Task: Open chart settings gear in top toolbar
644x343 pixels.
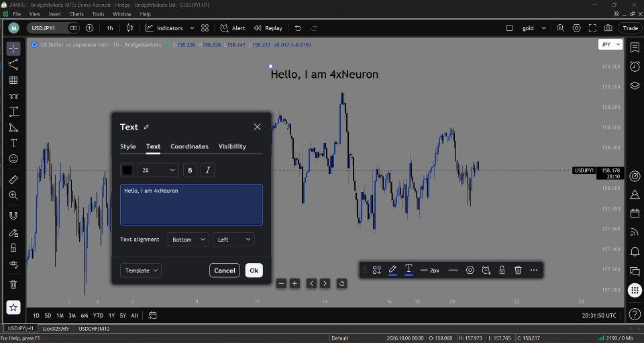Action: pos(577,28)
